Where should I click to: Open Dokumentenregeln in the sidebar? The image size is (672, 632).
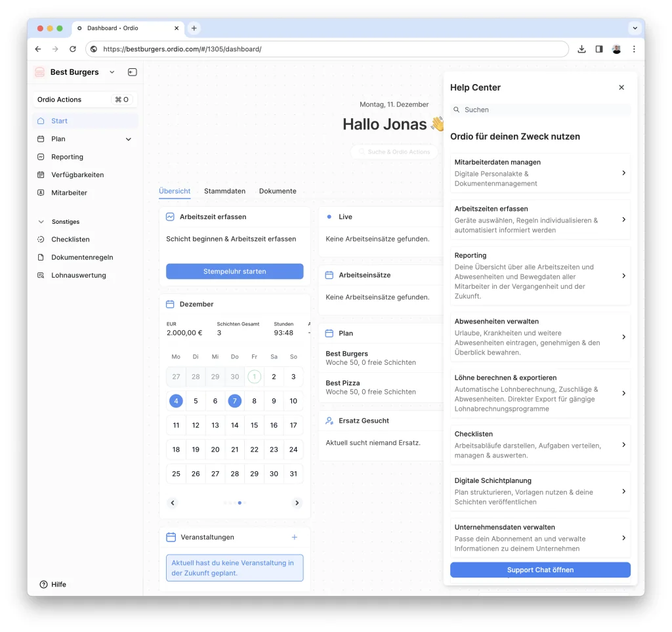point(82,257)
